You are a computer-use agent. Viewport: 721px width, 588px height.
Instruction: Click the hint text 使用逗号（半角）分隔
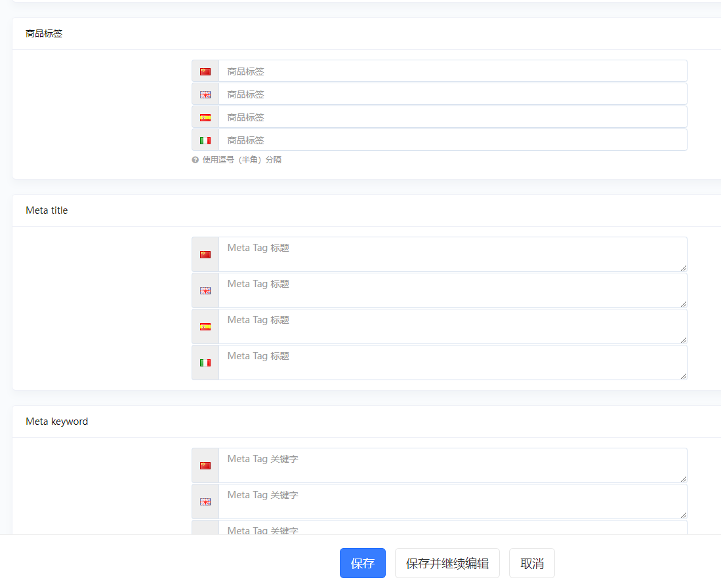[242, 160]
